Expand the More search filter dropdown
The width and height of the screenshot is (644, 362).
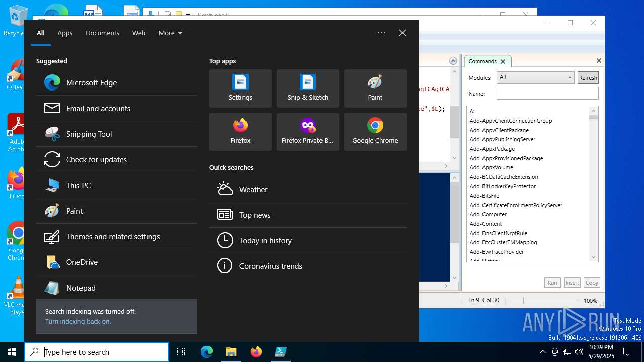171,33
